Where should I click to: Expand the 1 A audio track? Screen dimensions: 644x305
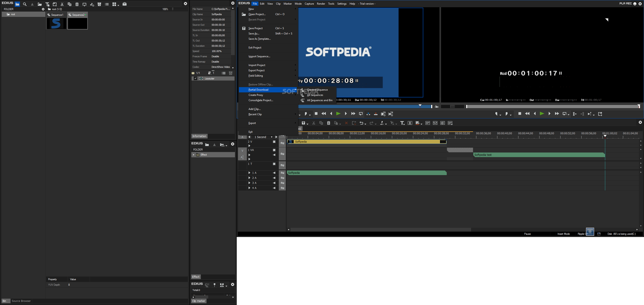coord(249,173)
